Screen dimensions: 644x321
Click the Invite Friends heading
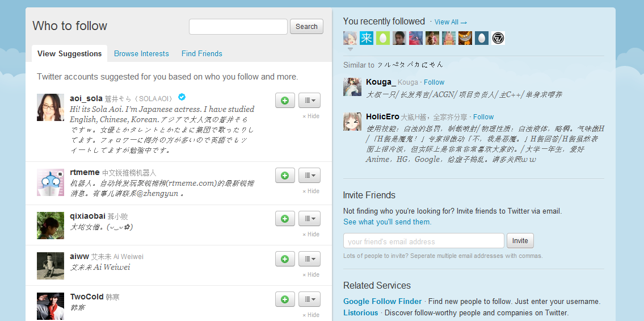pos(369,195)
